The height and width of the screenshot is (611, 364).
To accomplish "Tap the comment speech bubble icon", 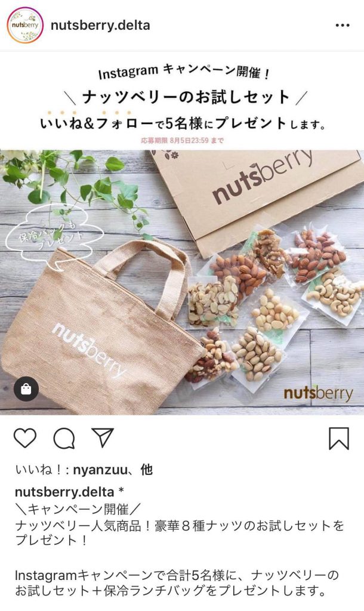I will coord(64,439).
